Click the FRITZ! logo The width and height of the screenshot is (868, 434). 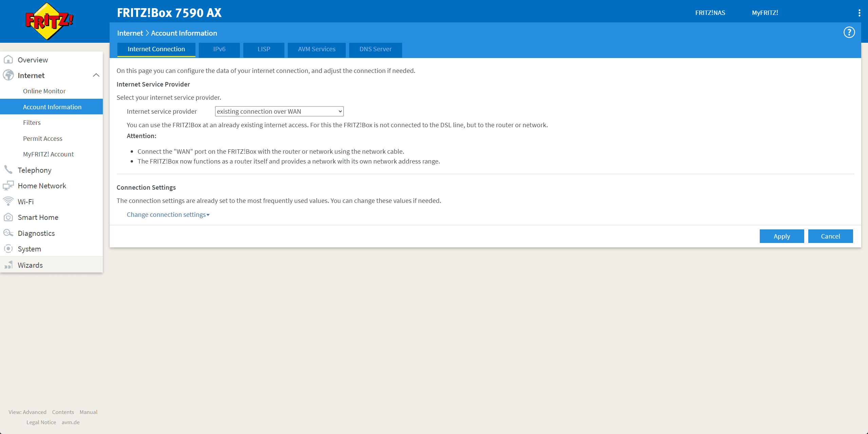pos(50,21)
